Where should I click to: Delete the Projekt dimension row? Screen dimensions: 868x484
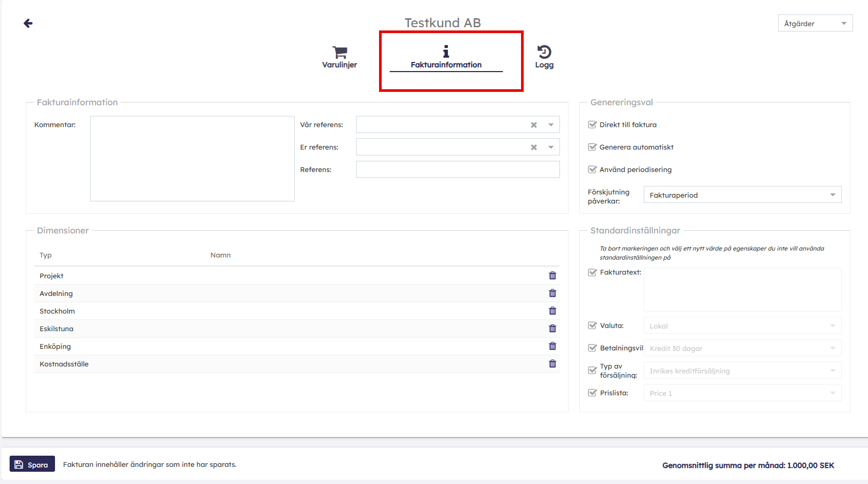(553, 276)
